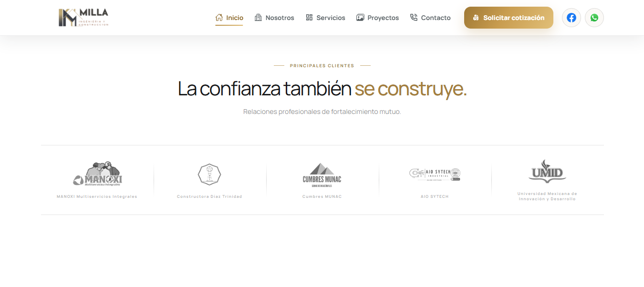The image size is (644, 287).
Task: Open the Inicio menu label
Action: point(235,18)
